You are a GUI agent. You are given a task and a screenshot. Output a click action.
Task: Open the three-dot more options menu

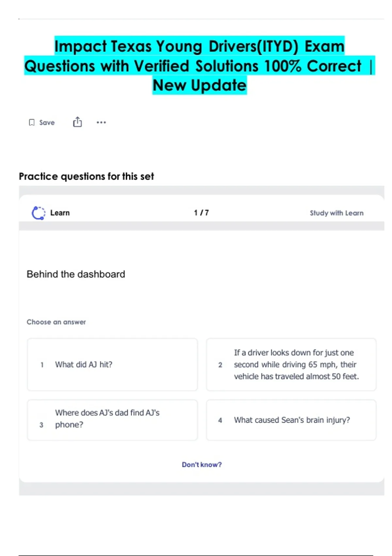[x=101, y=122]
